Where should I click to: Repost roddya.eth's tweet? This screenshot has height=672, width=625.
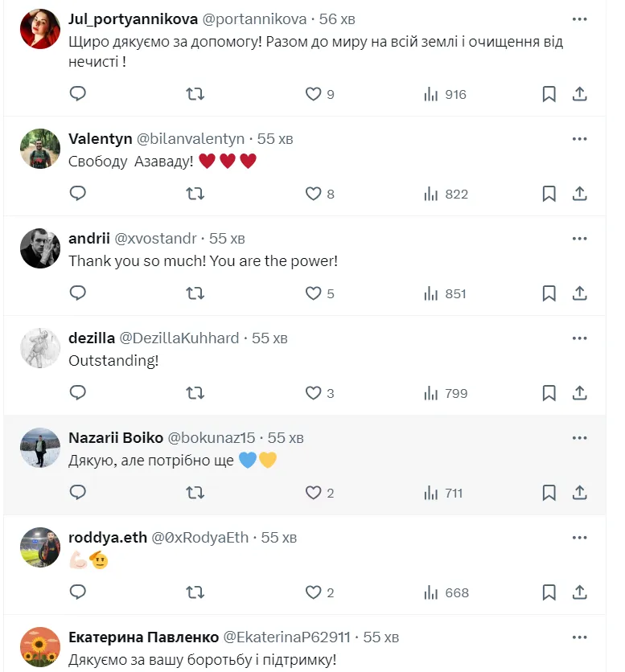pyautogui.click(x=195, y=592)
